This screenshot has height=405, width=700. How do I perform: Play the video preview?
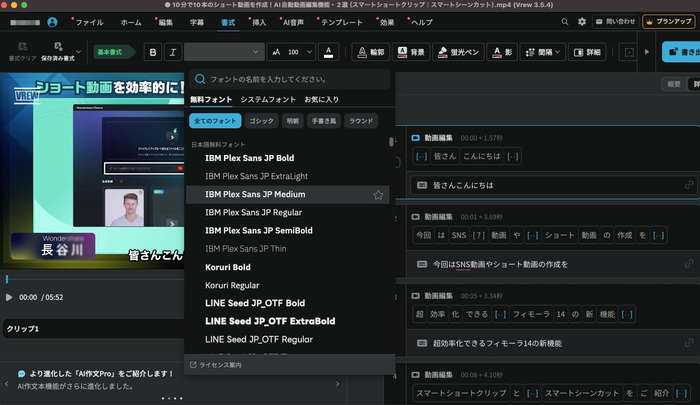(x=8, y=297)
